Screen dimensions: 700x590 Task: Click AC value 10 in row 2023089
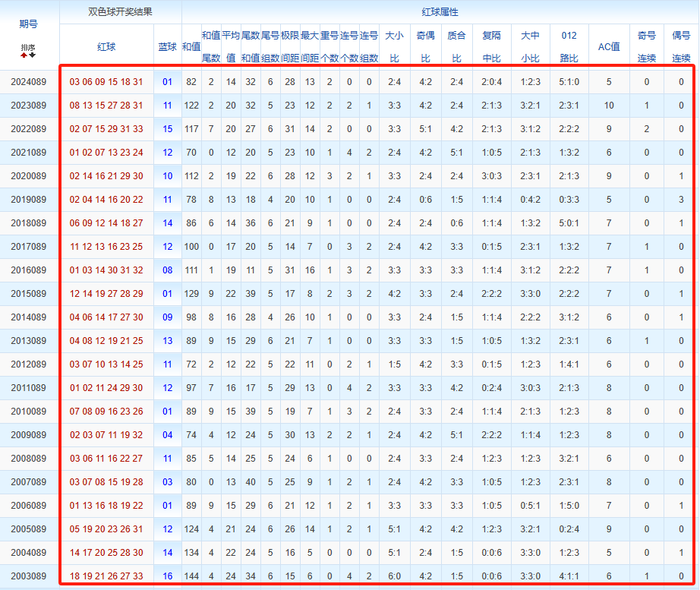[609, 106]
